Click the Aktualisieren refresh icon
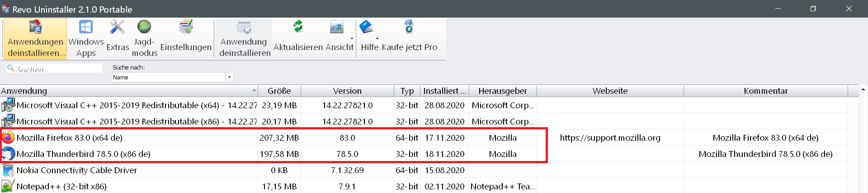The image size is (868, 193). click(298, 27)
